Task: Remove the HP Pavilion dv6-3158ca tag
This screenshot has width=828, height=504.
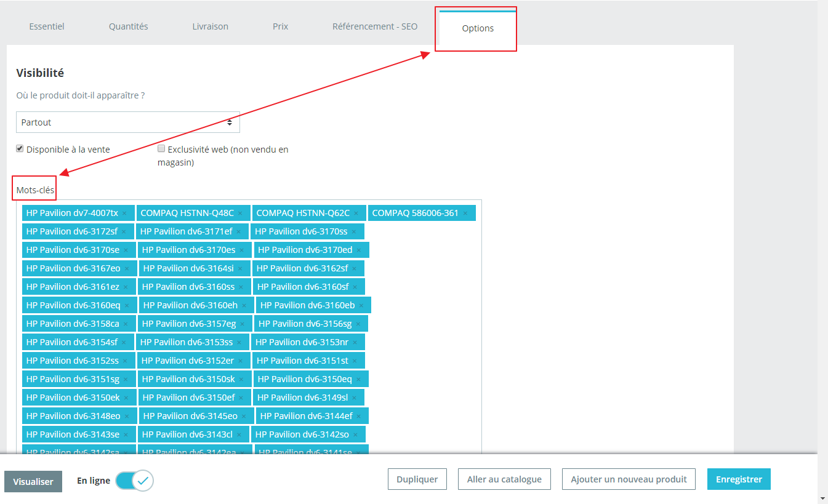Action: pos(126,324)
